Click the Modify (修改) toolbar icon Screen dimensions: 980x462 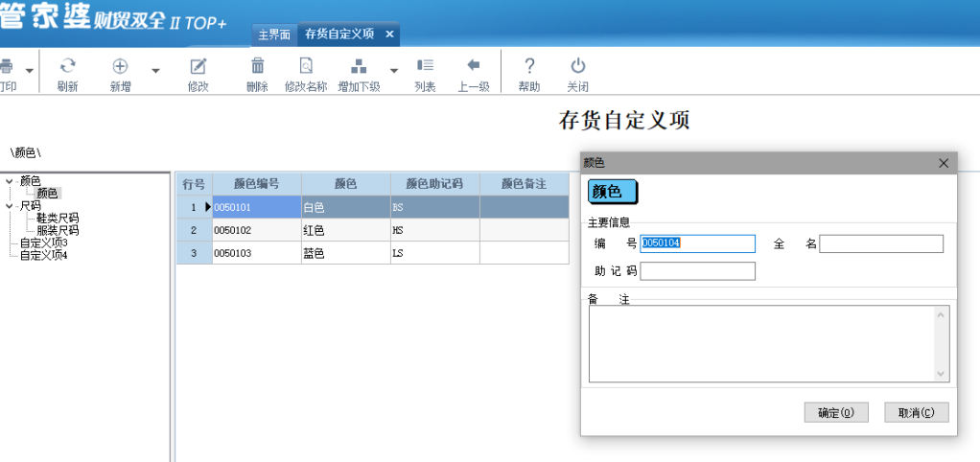point(198,65)
